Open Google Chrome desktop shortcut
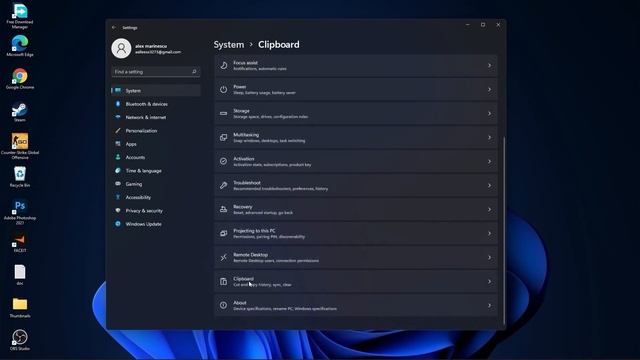 (20, 79)
